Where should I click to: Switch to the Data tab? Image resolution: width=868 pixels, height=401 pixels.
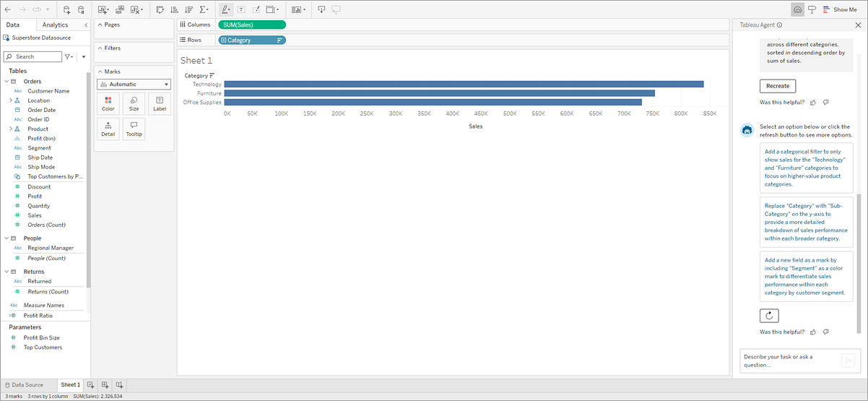click(13, 25)
